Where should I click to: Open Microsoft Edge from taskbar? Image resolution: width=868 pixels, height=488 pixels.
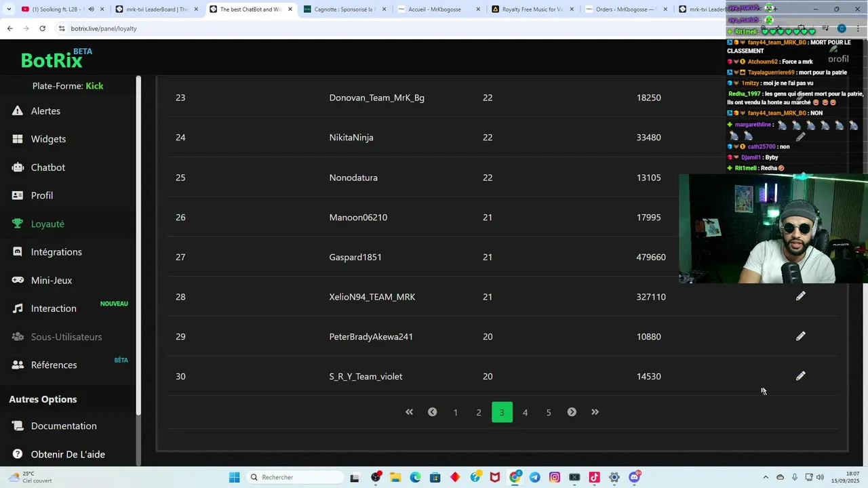coord(415,477)
